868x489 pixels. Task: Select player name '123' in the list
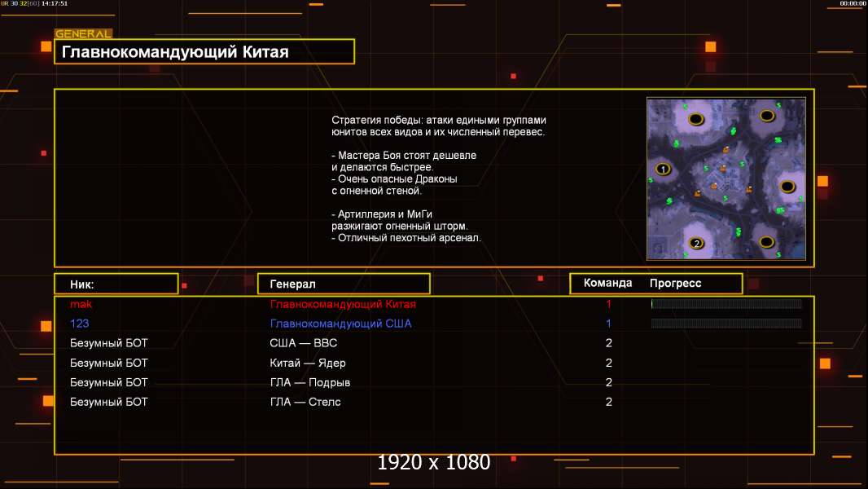(x=79, y=324)
